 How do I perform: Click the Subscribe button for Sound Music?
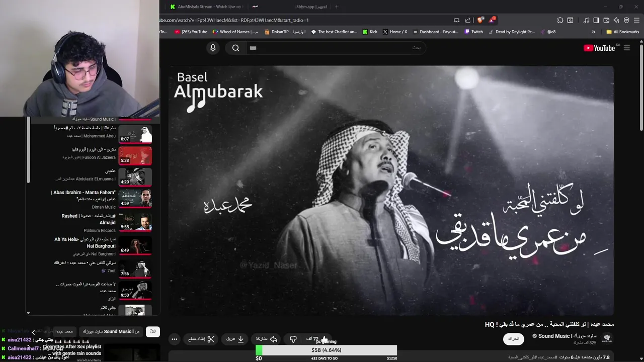[513, 339]
